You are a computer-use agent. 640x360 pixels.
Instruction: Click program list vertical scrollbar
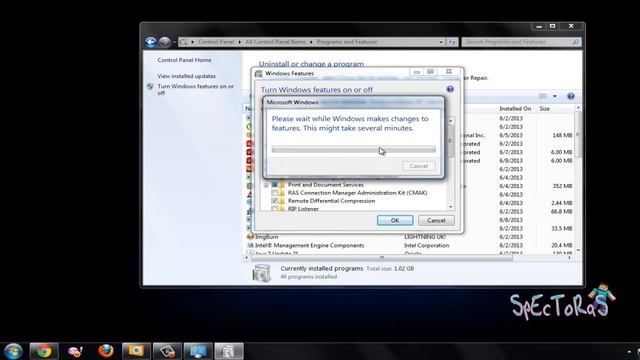tap(578, 135)
